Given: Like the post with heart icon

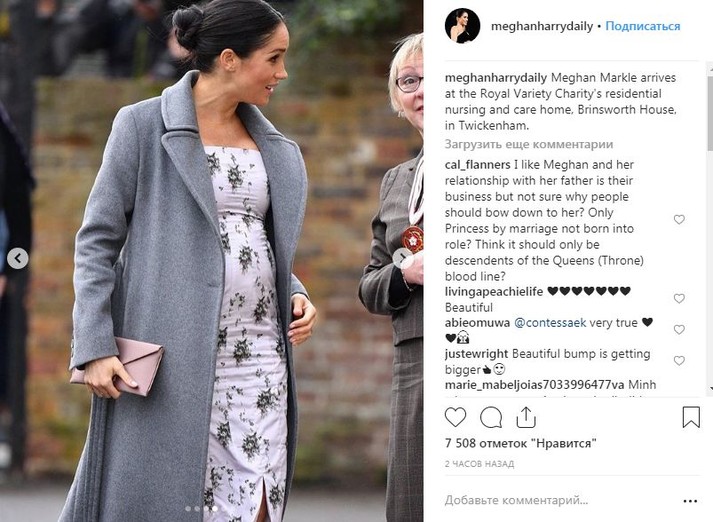Looking at the screenshot, I should [x=455, y=417].
